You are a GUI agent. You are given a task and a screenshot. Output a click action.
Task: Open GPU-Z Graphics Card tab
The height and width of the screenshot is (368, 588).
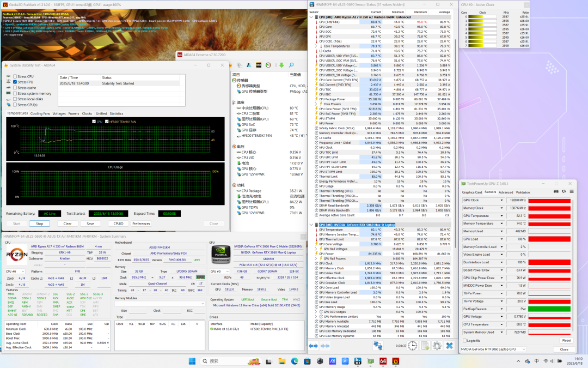[x=471, y=192]
